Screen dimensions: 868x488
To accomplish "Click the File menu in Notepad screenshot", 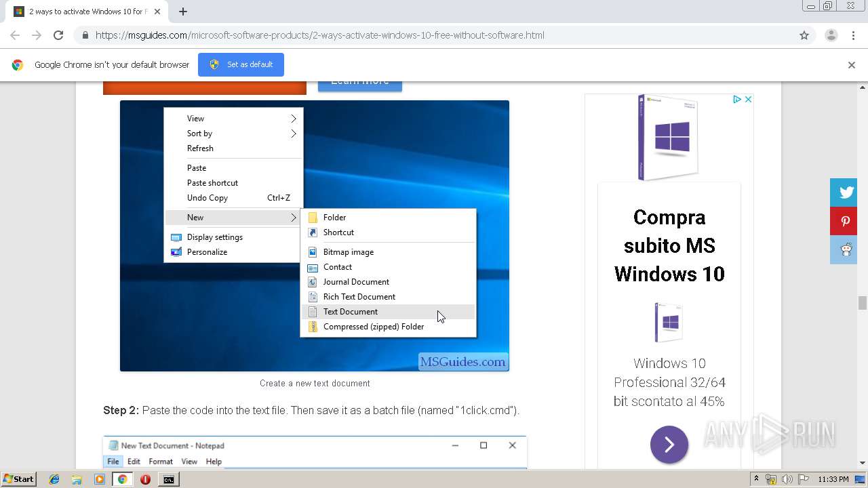I will pyautogui.click(x=113, y=462).
